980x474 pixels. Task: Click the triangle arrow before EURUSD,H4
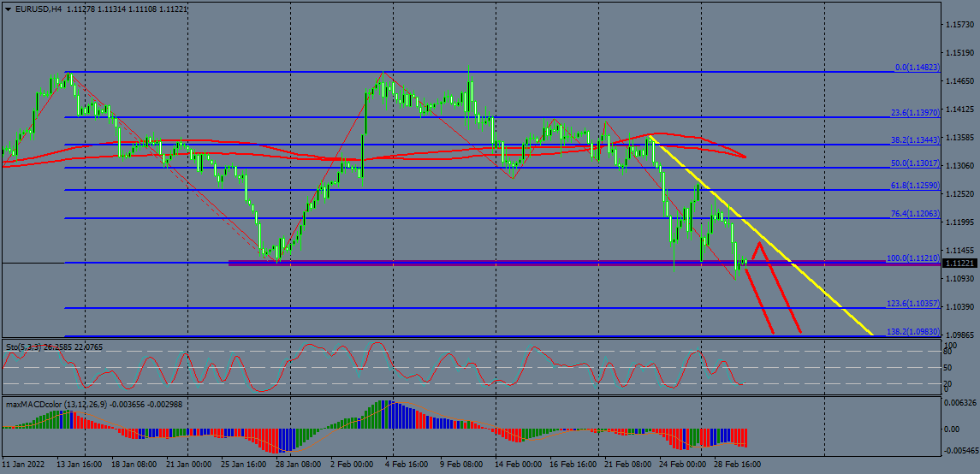8,9
